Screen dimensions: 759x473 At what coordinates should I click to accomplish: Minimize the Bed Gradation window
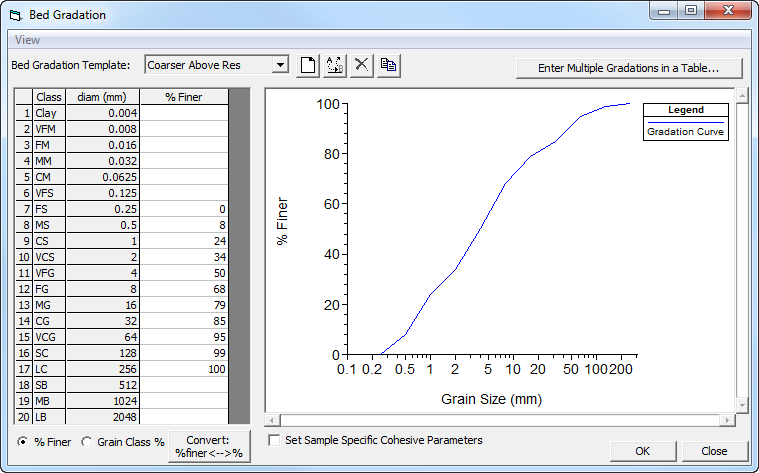664,11
